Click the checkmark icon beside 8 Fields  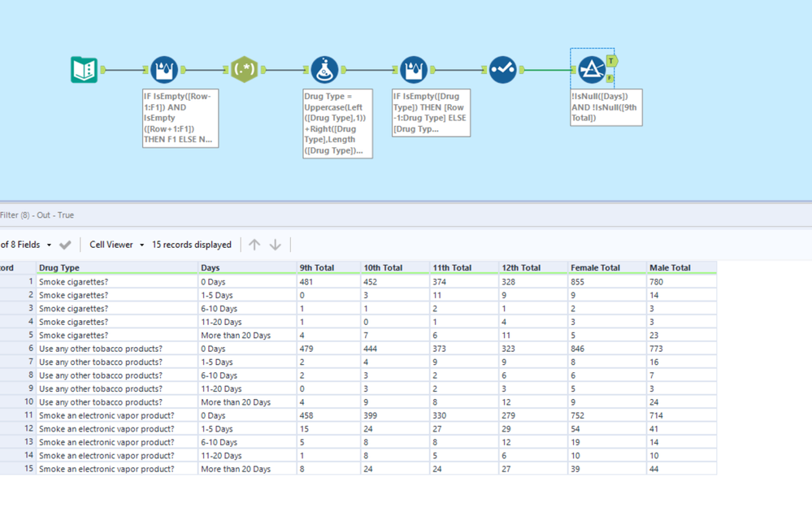coord(64,244)
